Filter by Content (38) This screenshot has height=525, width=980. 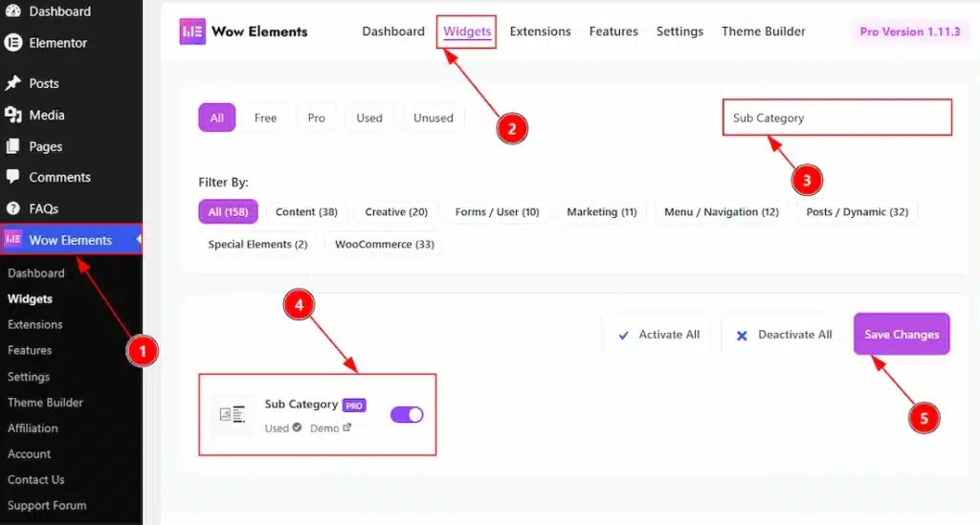(x=306, y=211)
